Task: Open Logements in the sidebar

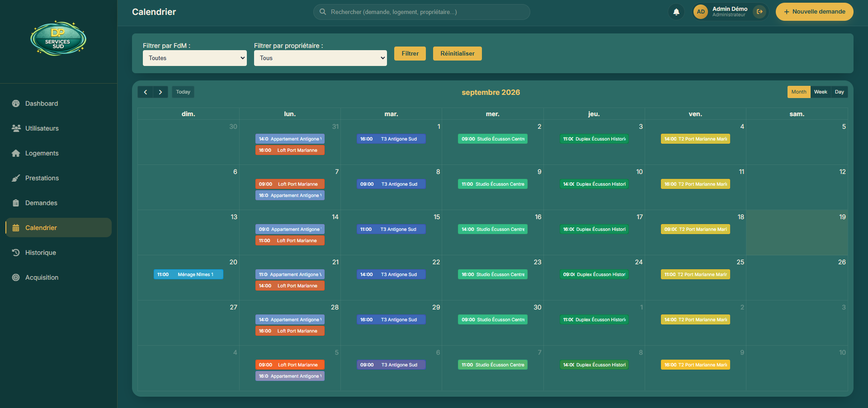Action: coord(58,153)
